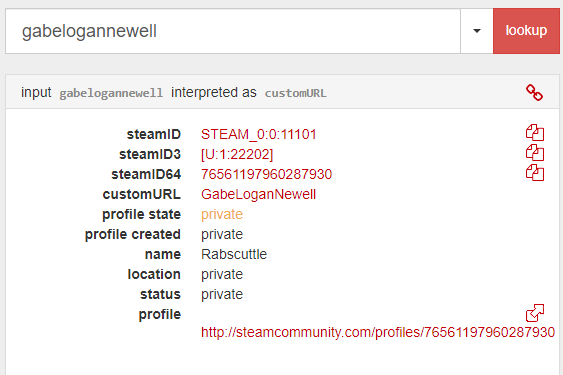Open the steamcommunity.com profile URL link

click(378, 332)
